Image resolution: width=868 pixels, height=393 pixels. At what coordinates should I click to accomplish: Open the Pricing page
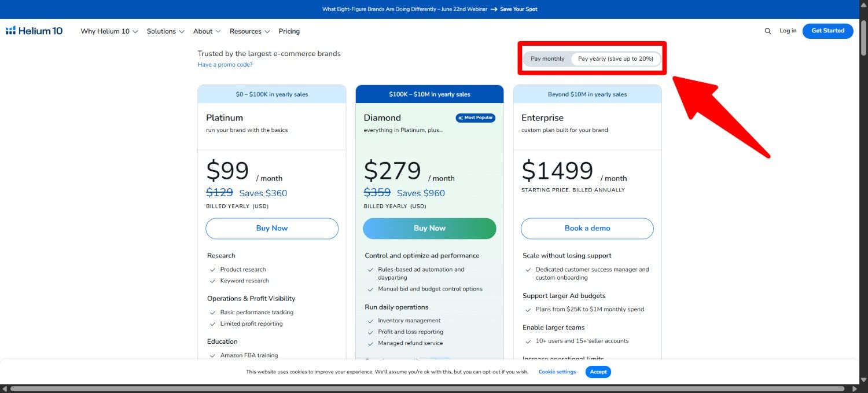click(289, 31)
